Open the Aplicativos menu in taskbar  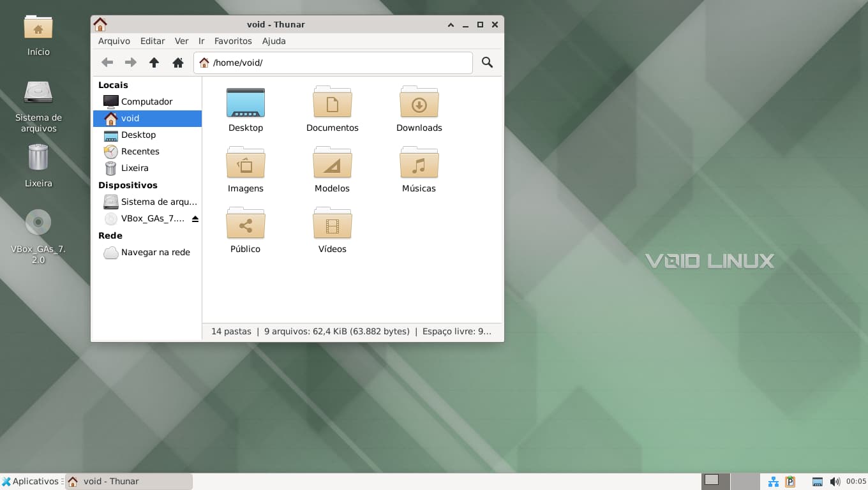[x=31, y=481]
